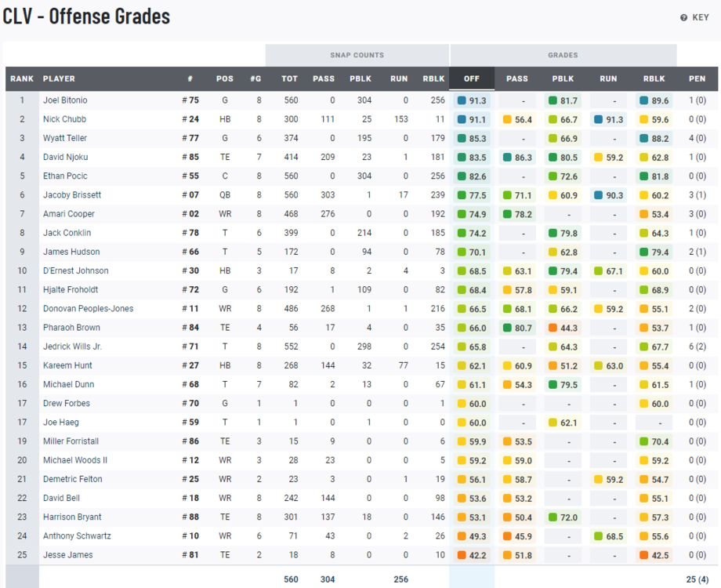This screenshot has height=588, width=721.
Task: Open Jacoby Brissett player link
Action: click(x=72, y=194)
